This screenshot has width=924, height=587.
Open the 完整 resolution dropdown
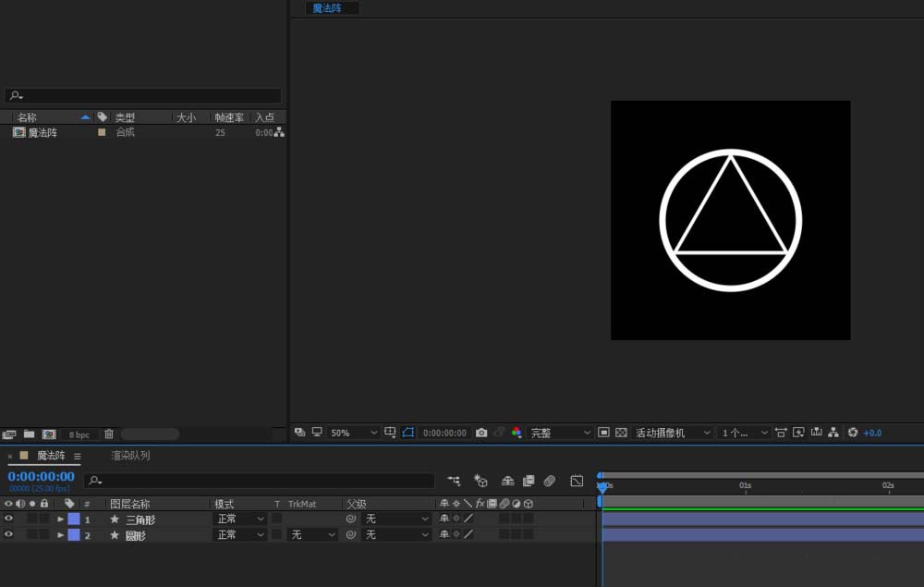pyautogui.click(x=561, y=433)
